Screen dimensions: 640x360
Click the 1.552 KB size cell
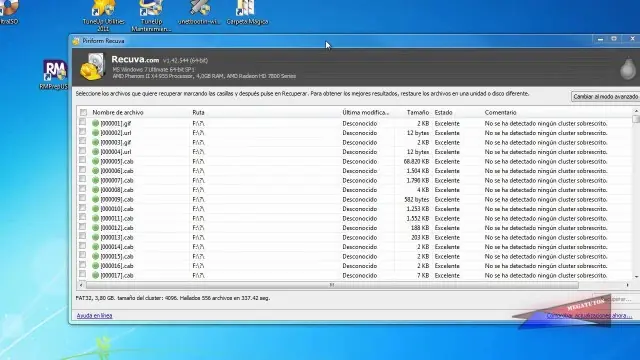click(x=418, y=218)
